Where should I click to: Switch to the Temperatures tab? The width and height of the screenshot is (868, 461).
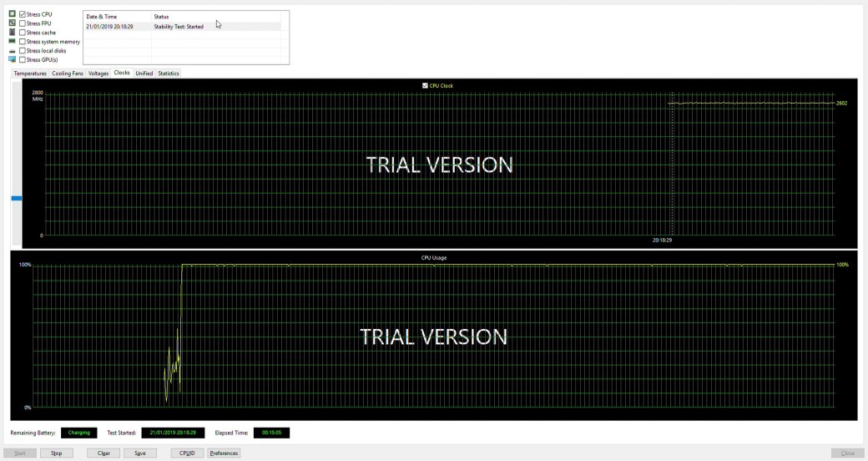pos(30,73)
